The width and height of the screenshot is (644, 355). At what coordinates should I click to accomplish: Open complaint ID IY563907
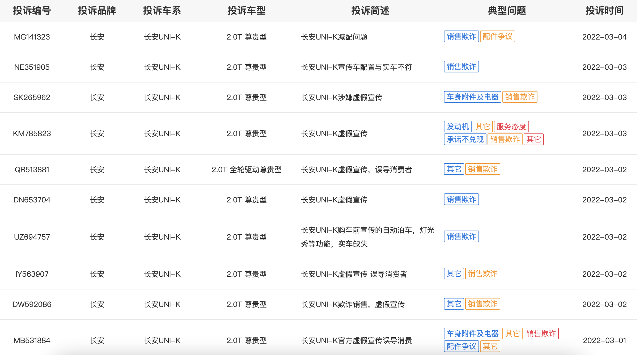32,274
